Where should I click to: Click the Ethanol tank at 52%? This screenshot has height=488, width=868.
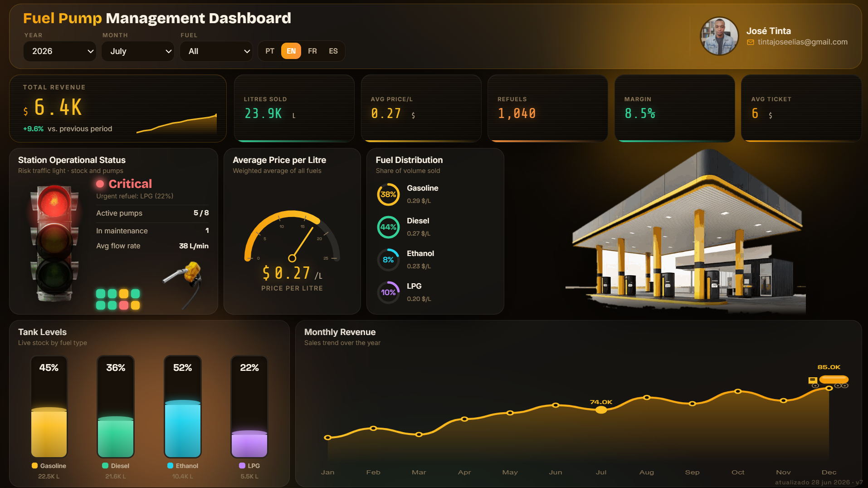click(183, 407)
